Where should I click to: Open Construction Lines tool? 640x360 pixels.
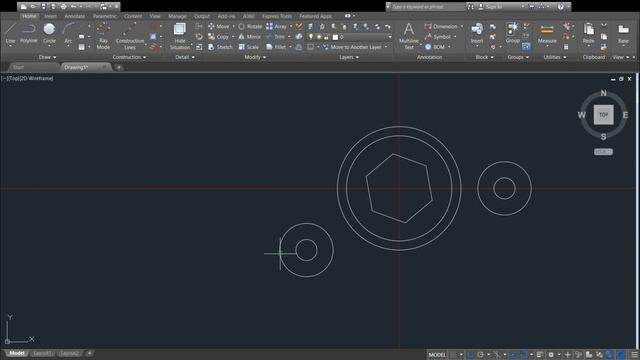coord(130,36)
